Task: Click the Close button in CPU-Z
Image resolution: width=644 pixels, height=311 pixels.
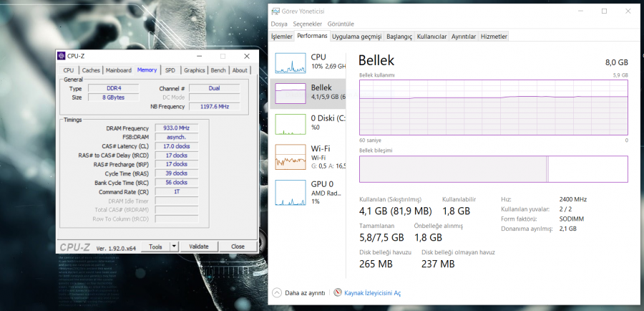Action: (x=238, y=247)
